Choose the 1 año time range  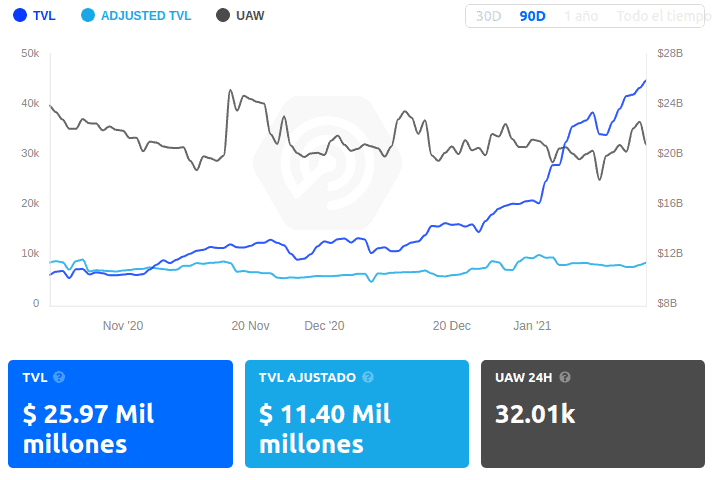[x=582, y=16]
